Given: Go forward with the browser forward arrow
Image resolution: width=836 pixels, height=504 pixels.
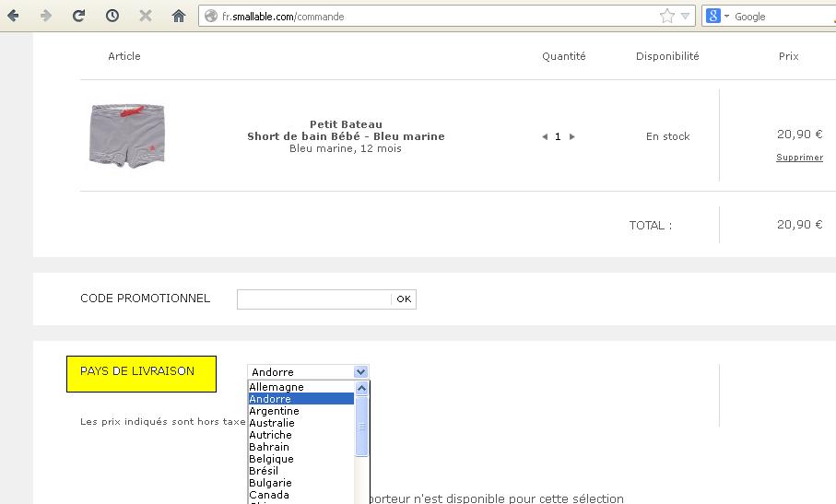Looking at the screenshot, I should pos(46,16).
